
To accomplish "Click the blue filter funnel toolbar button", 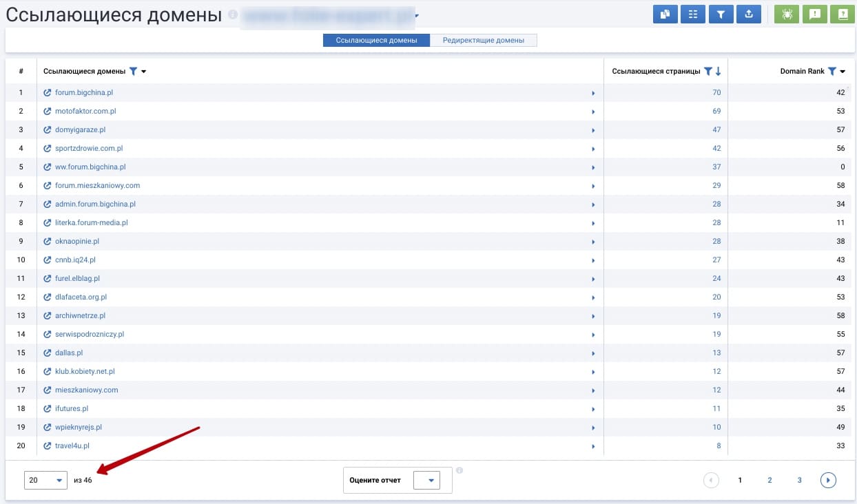I will (x=721, y=14).
